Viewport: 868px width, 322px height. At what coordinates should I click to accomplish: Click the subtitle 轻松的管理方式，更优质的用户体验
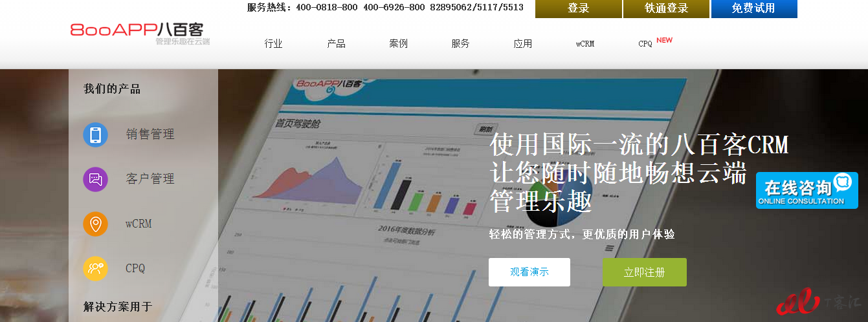click(x=582, y=234)
